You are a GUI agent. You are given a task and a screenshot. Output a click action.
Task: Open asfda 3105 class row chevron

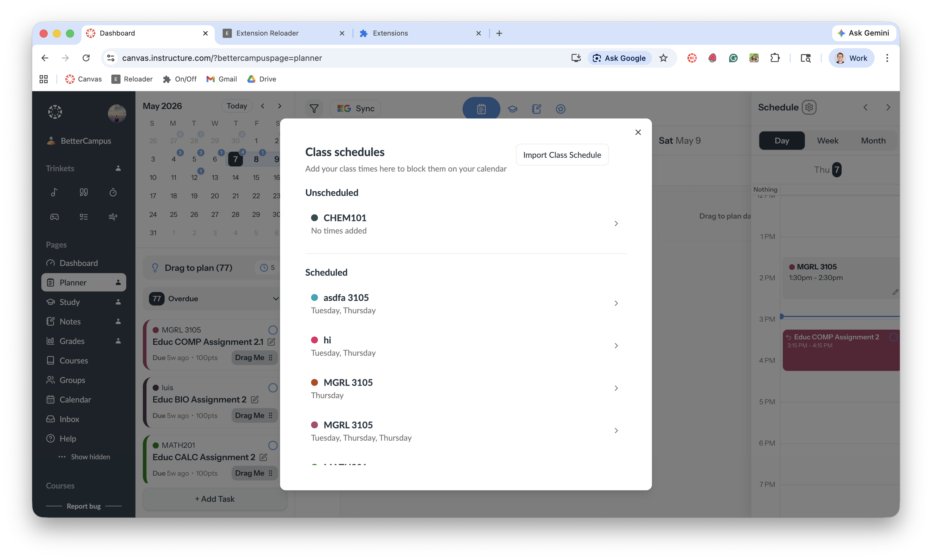(616, 304)
